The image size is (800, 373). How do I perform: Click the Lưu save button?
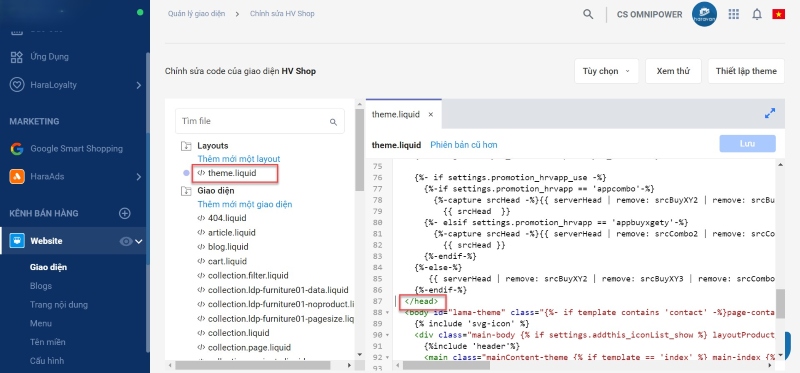click(x=747, y=144)
